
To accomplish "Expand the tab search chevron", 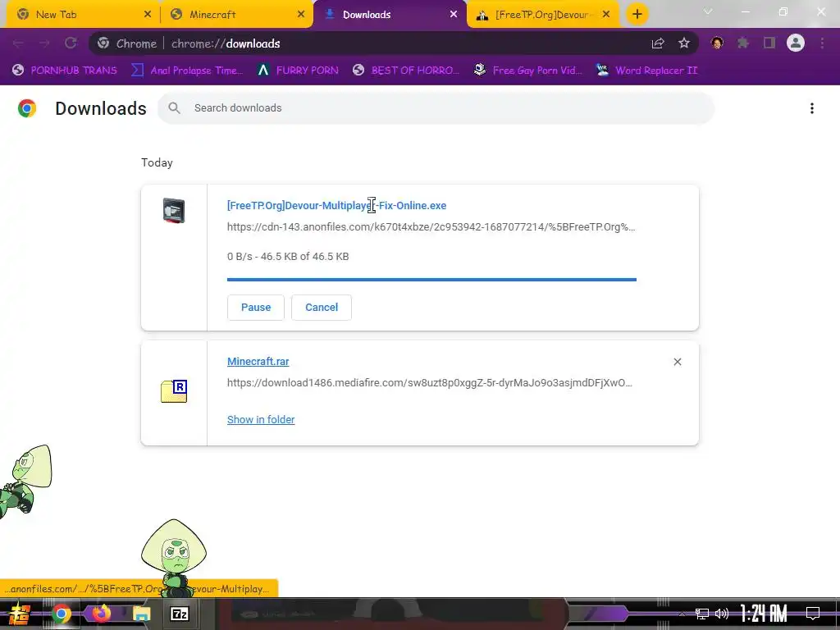I will tap(708, 11).
